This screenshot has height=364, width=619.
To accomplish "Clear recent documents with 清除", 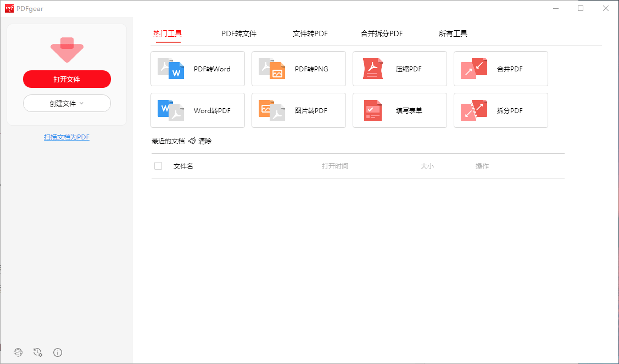I will coord(200,141).
